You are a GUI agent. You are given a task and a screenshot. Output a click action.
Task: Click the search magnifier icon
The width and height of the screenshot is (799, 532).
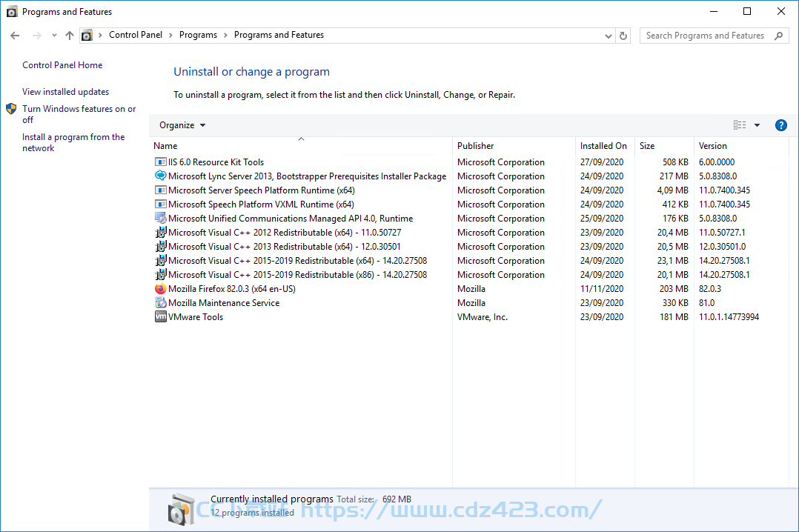tap(778, 36)
